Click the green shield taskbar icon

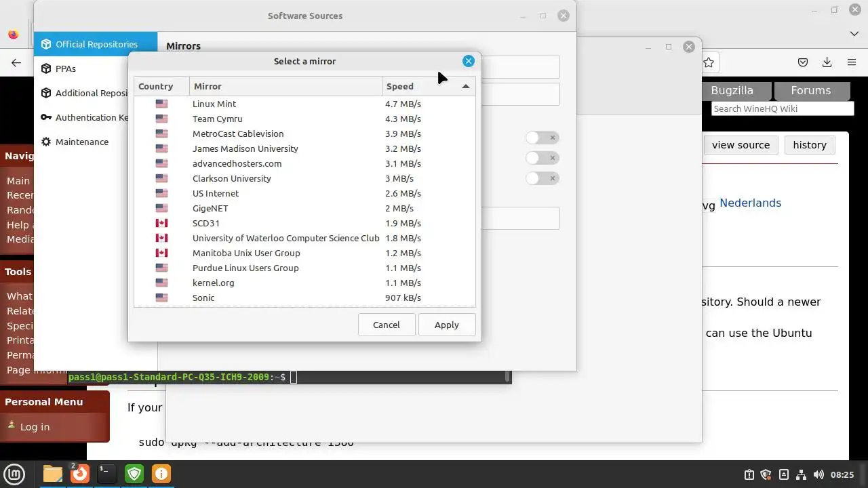click(134, 474)
